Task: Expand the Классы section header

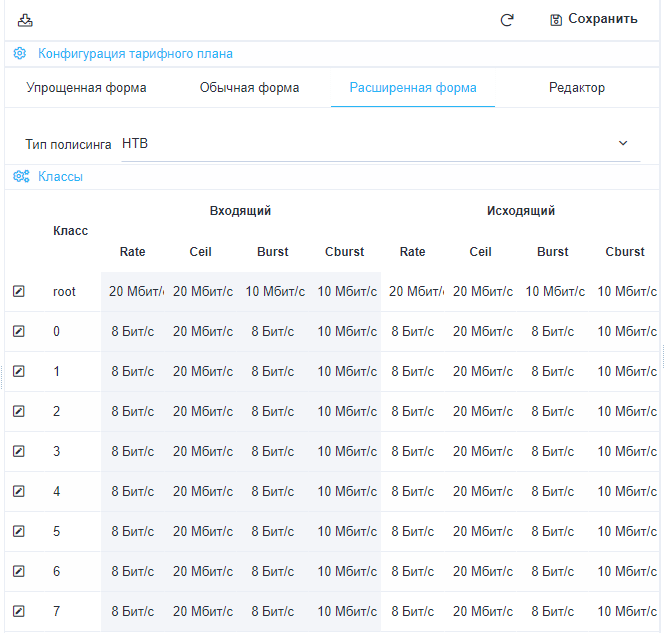Action: pyautogui.click(x=60, y=177)
